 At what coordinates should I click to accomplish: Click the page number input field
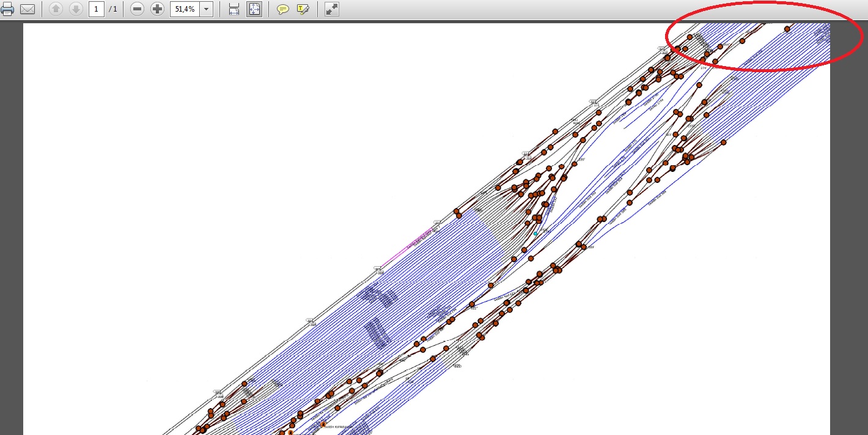(x=97, y=9)
